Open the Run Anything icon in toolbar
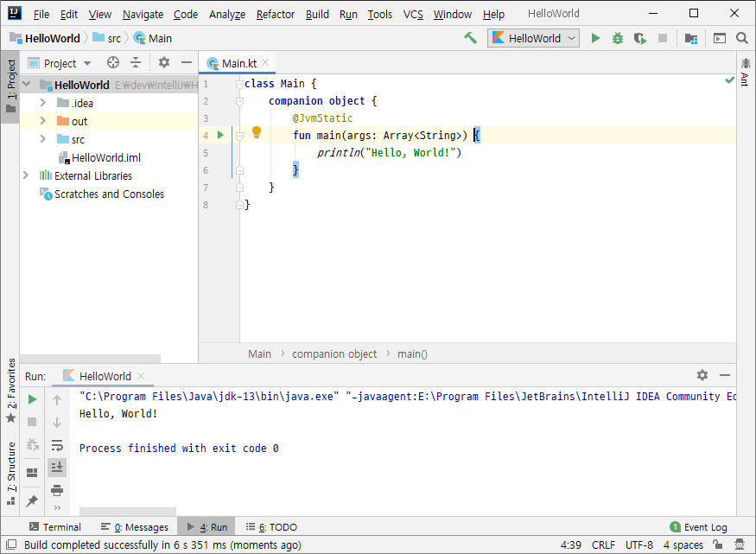 tap(720, 38)
